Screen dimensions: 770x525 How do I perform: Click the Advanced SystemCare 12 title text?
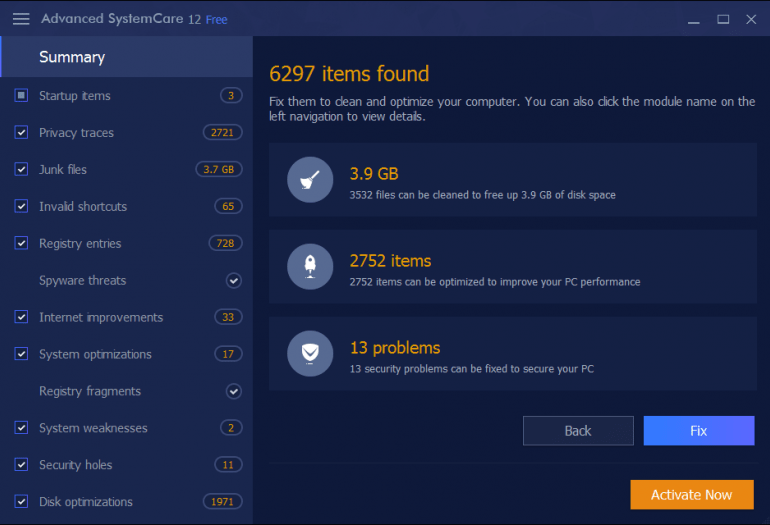point(121,19)
